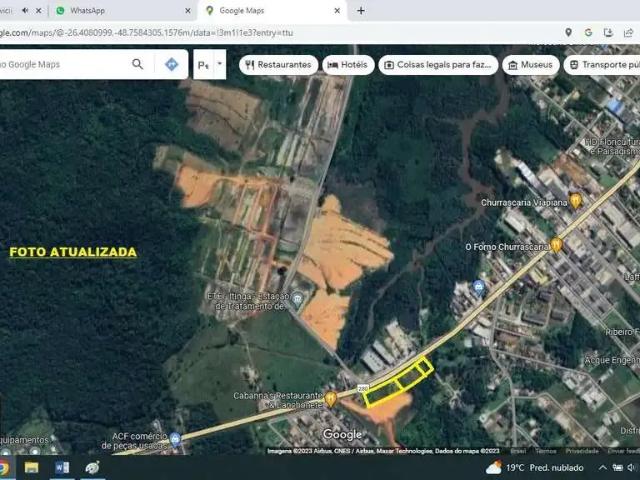Click the Cabanna's Restaurante label text
The image size is (640, 480).
pyautogui.click(x=278, y=400)
